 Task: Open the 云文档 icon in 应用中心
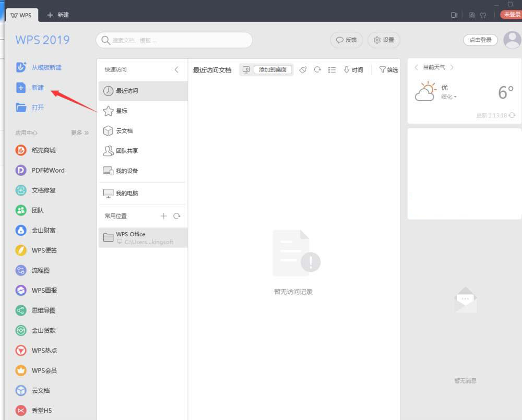click(x=21, y=390)
